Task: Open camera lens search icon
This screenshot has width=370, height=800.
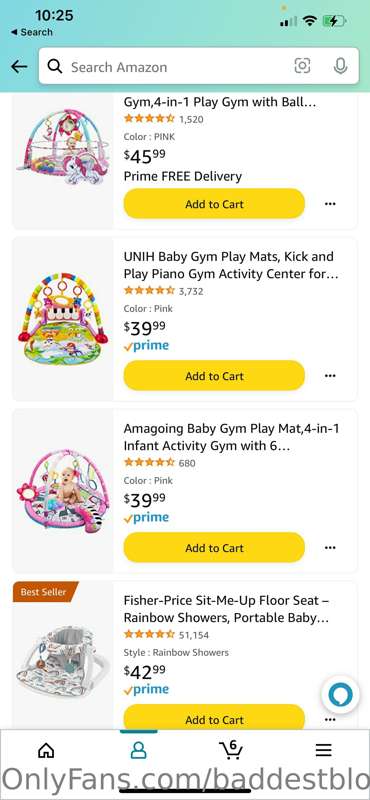Action: 302,66
